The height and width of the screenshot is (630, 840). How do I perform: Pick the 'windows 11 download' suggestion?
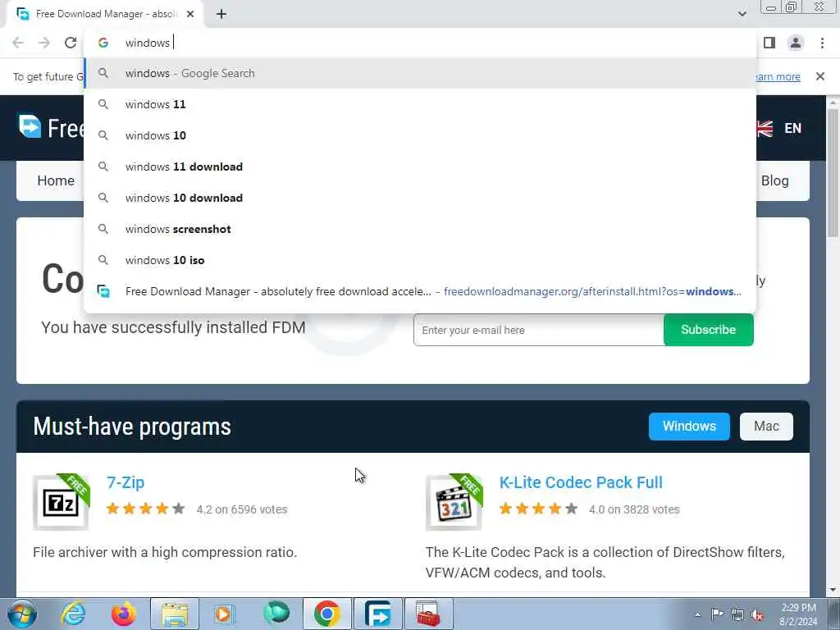pyautogui.click(x=420, y=167)
